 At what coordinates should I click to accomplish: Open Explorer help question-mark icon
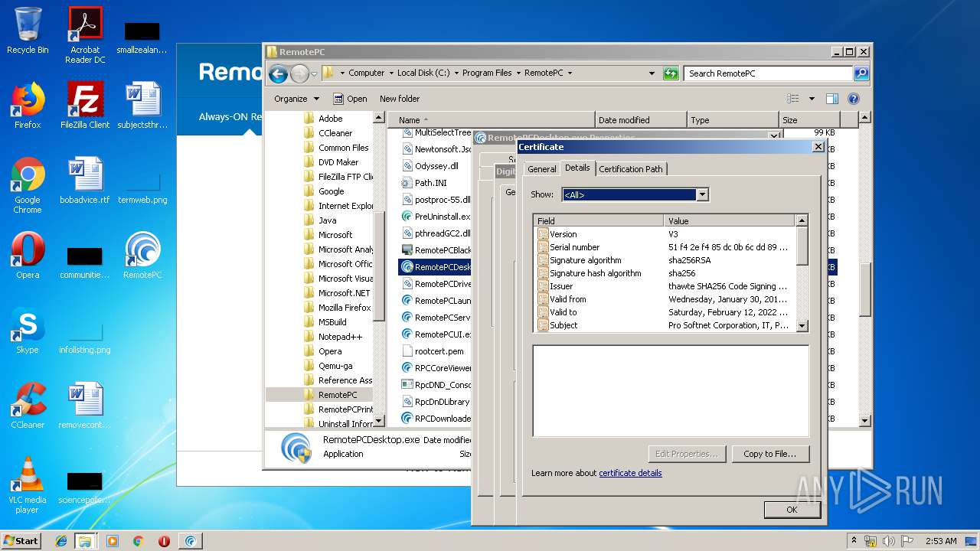(854, 99)
